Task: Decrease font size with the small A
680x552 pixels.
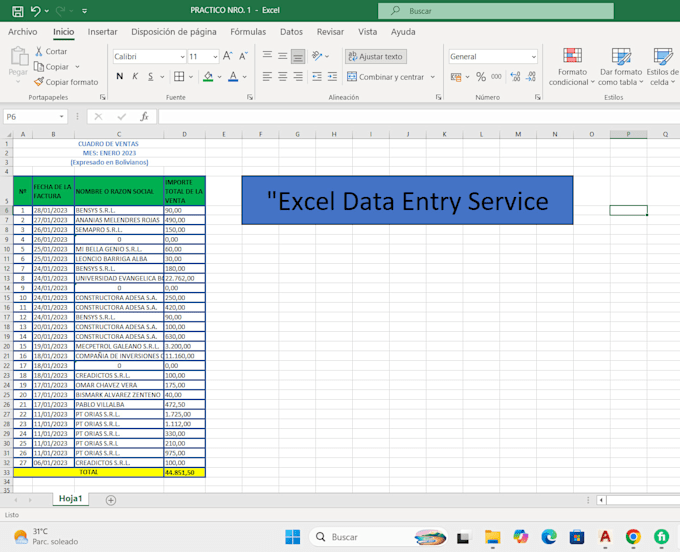Action: click(x=243, y=56)
